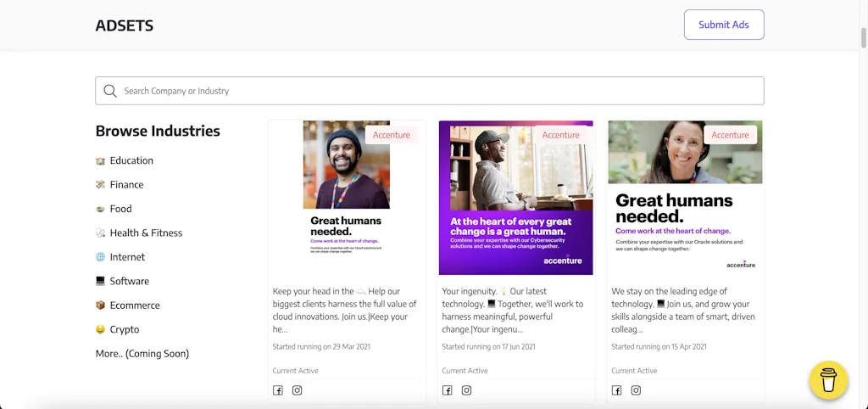Browse the Ecommerce industry
This screenshot has height=409, width=868.
point(135,305)
